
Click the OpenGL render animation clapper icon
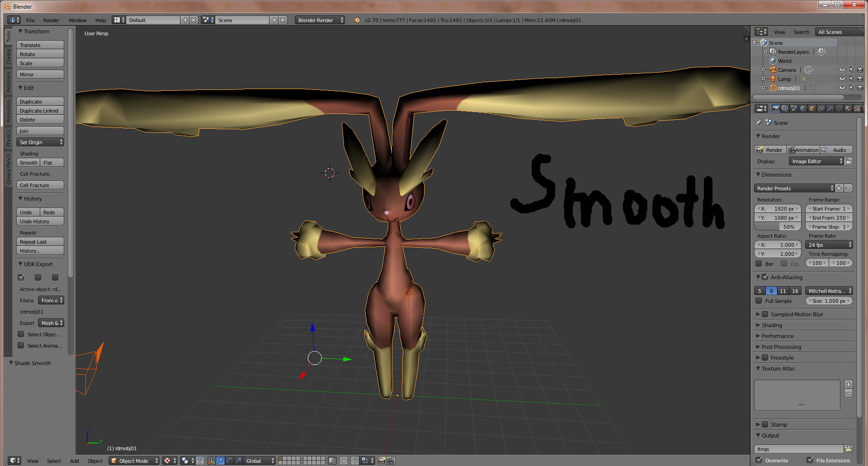point(391,461)
